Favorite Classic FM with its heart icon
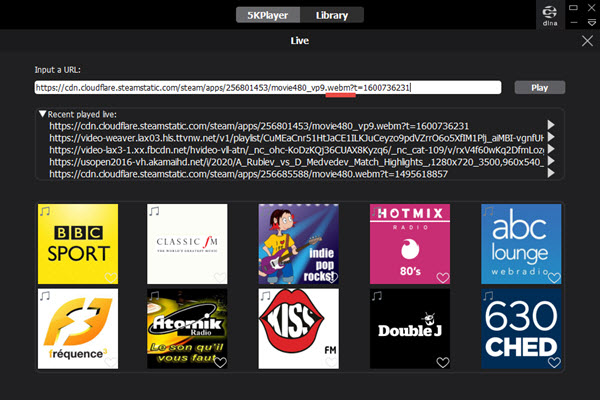 click(220, 277)
